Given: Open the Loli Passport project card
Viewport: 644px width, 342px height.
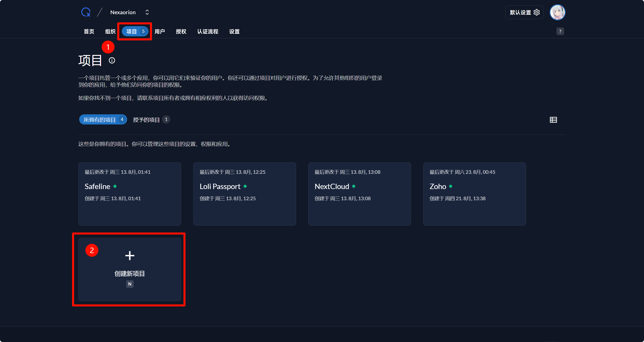Looking at the screenshot, I should [x=245, y=194].
